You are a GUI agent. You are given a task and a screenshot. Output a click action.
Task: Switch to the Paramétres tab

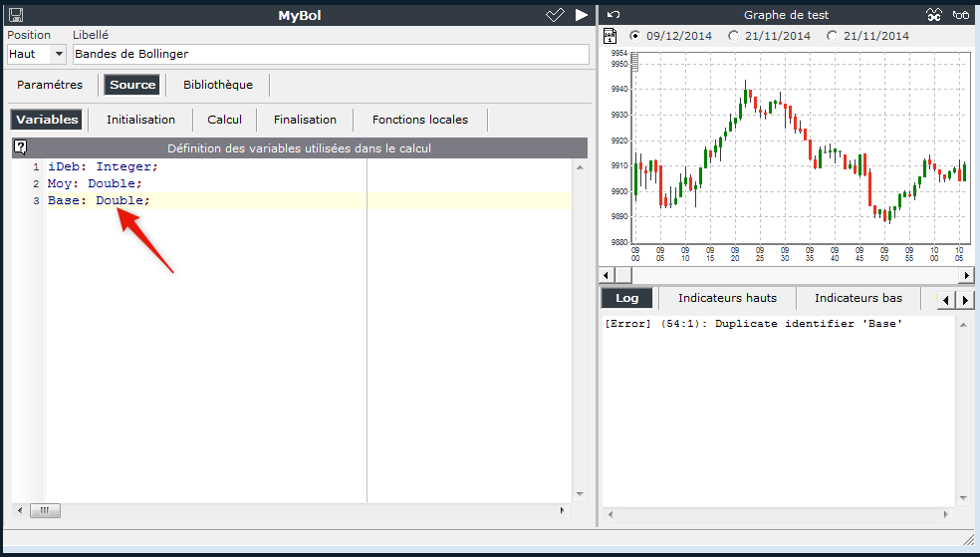[x=50, y=85]
